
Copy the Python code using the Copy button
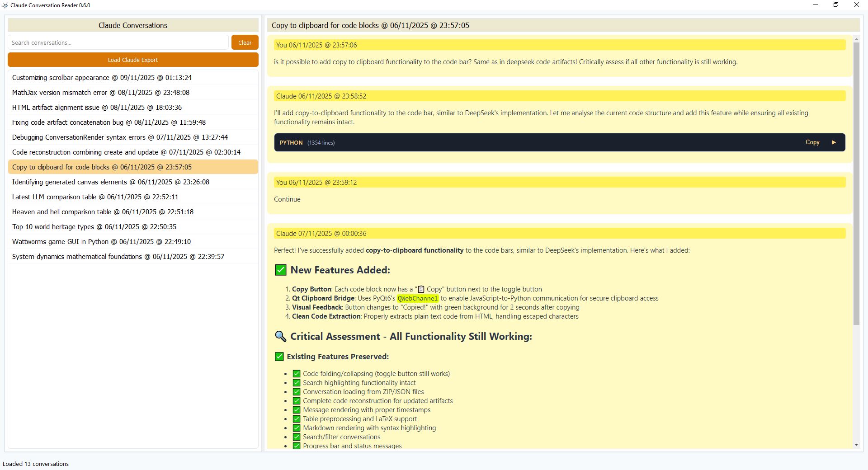pyautogui.click(x=812, y=142)
